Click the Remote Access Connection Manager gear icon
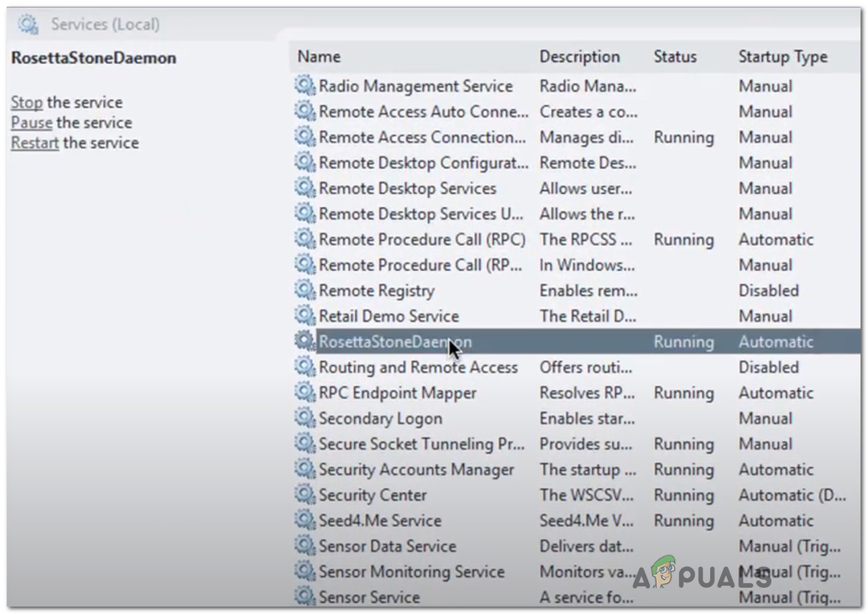Screen dimensions: 868x614 (x=305, y=137)
